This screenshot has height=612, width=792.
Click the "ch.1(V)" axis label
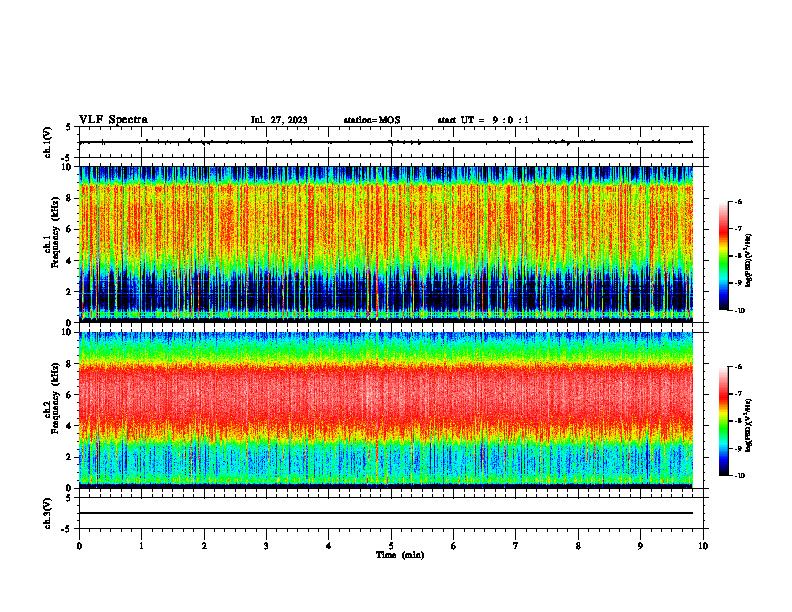pyautogui.click(x=48, y=142)
